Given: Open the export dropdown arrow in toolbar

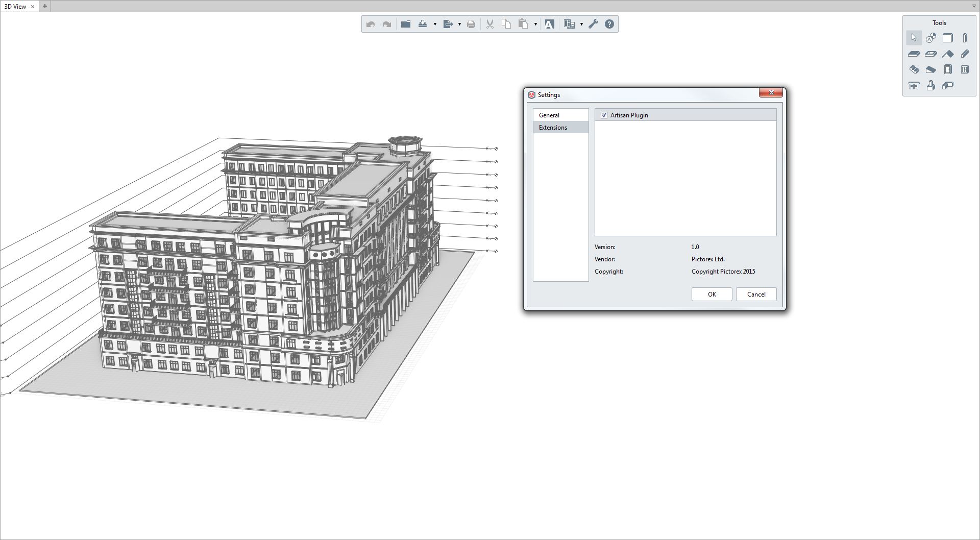Looking at the screenshot, I should pos(459,23).
